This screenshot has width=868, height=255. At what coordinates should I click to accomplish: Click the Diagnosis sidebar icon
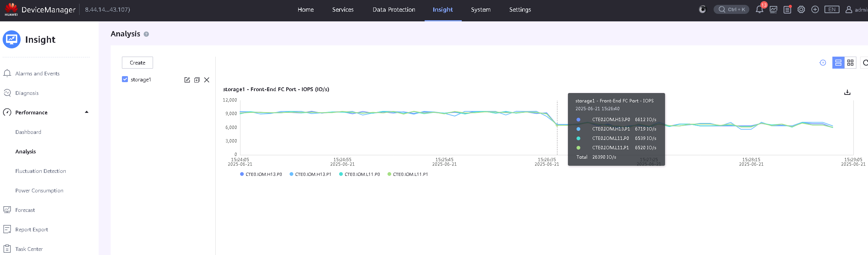7,93
